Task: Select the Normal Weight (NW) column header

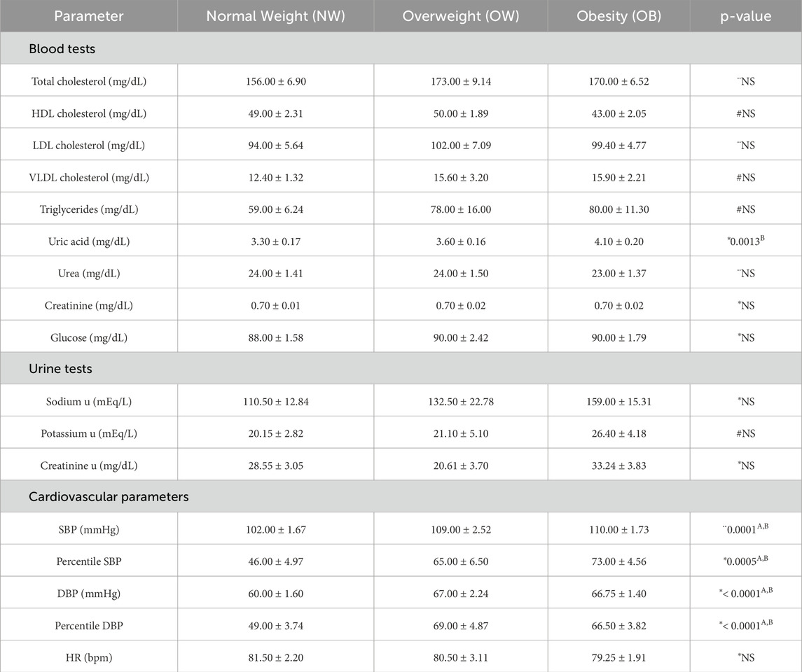Action: (275, 16)
